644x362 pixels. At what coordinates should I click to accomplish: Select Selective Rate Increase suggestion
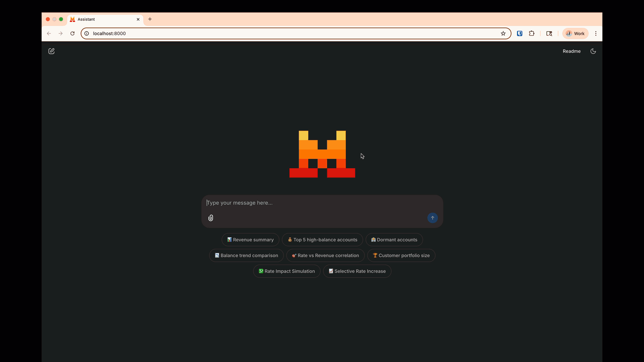coord(357,271)
